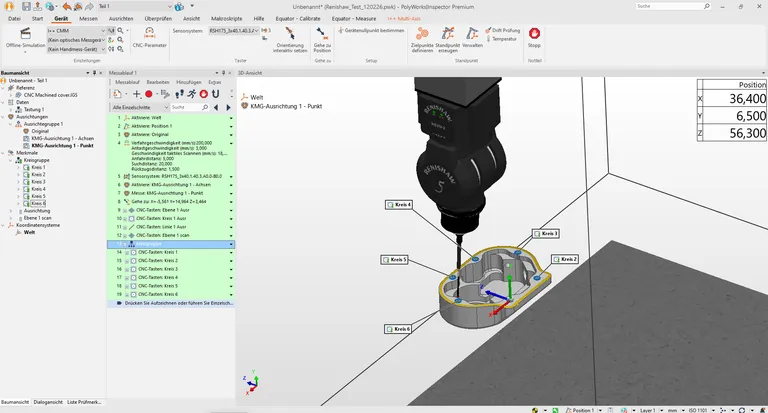Screen dimensions: 768x413
Task: Go to the next search result arrow
Action: point(228,107)
